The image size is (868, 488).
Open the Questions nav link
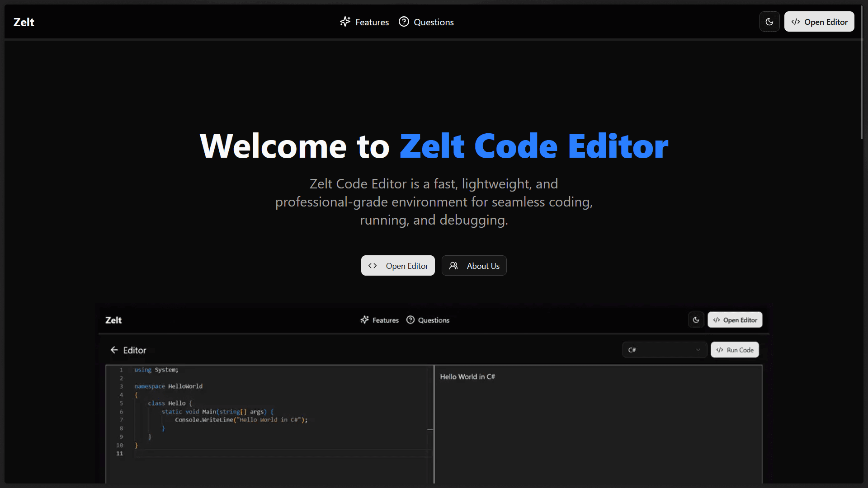pyautogui.click(x=426, y=22)
